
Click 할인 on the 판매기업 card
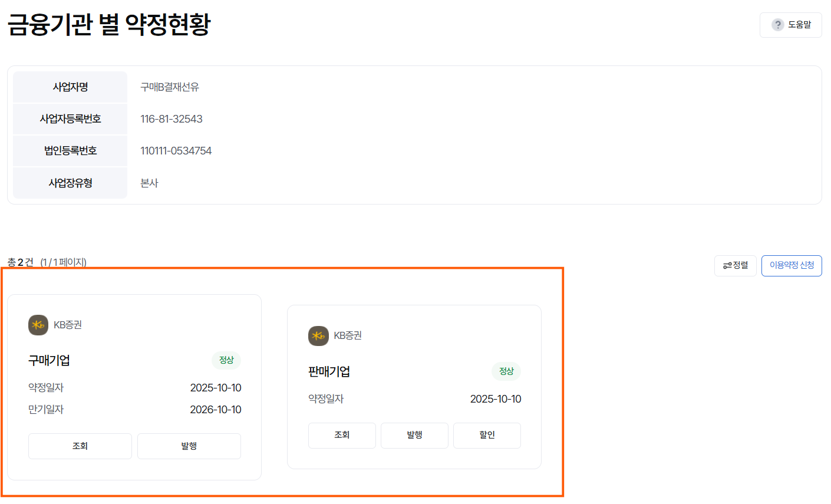[x=487, y=436]
